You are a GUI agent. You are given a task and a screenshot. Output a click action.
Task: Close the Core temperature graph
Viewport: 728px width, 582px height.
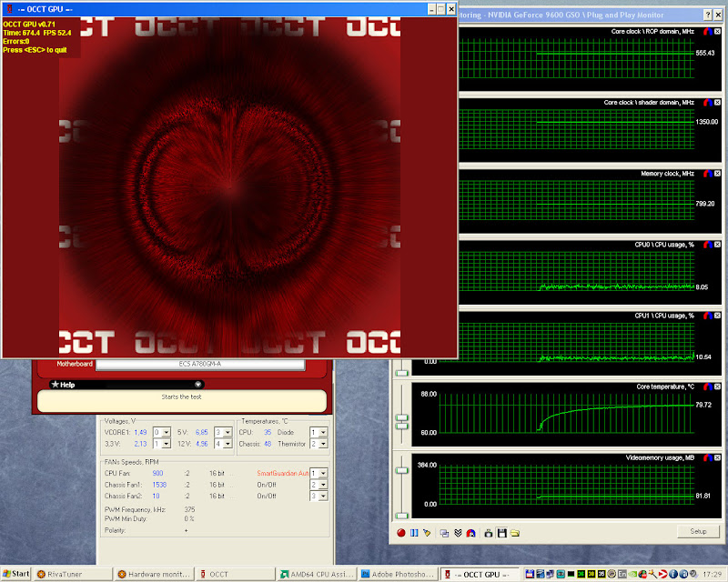[x=717, y=386]
